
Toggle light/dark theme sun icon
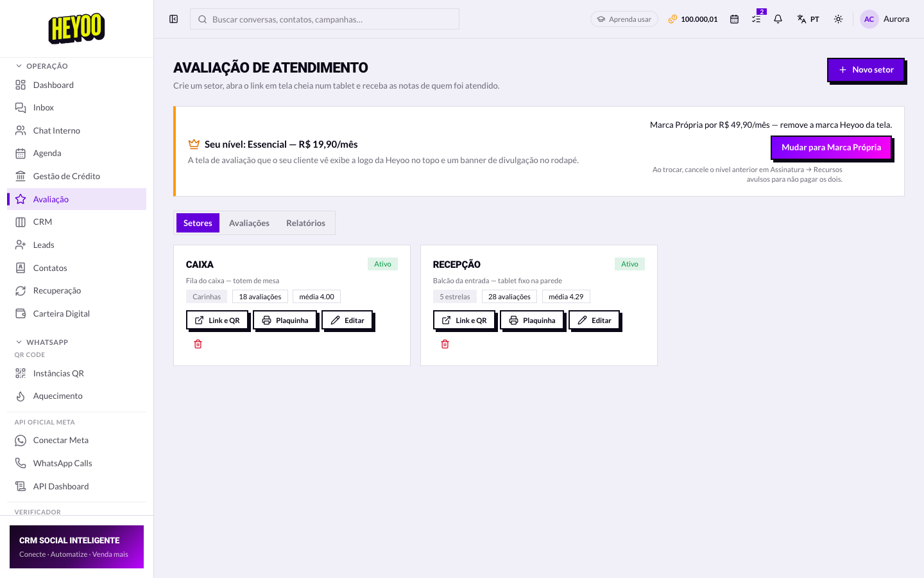click(838, 19)
